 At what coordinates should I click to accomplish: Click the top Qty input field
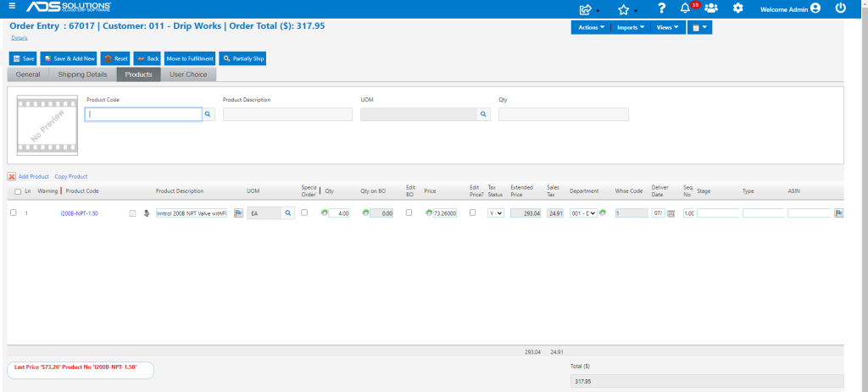[x=564, y=114]
